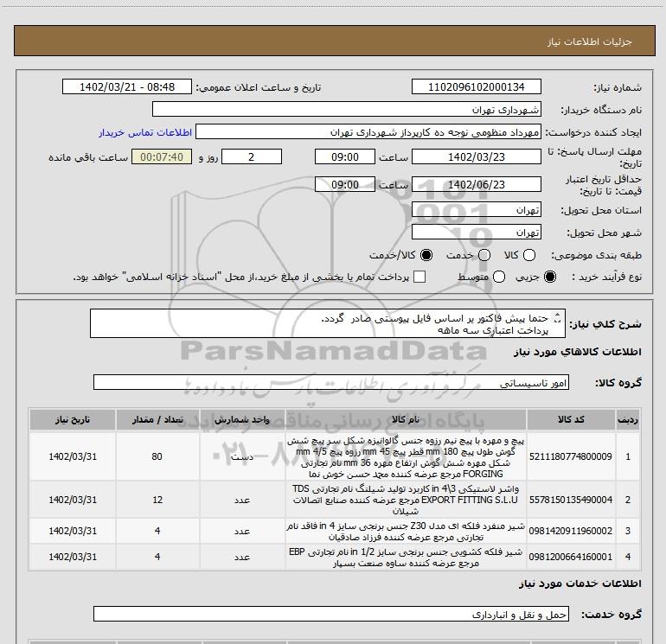
Task: Select the کالا radio button
Action: pyautogui.click(x=529, y=255)
